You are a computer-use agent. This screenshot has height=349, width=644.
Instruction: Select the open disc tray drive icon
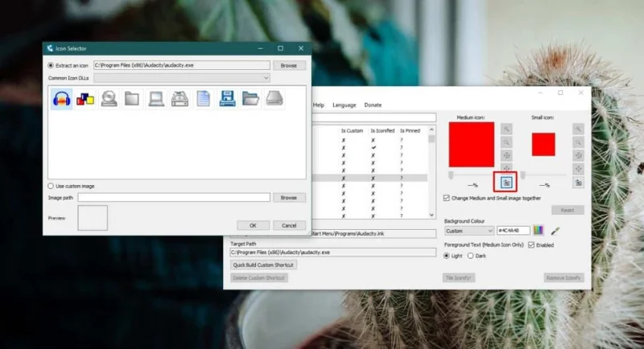180,99
